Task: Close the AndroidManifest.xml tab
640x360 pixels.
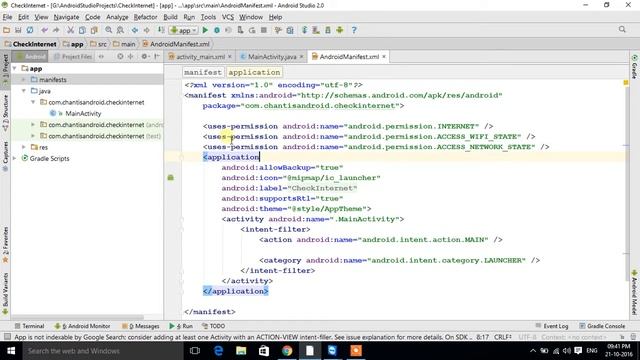Action: [x=384, y=57]
